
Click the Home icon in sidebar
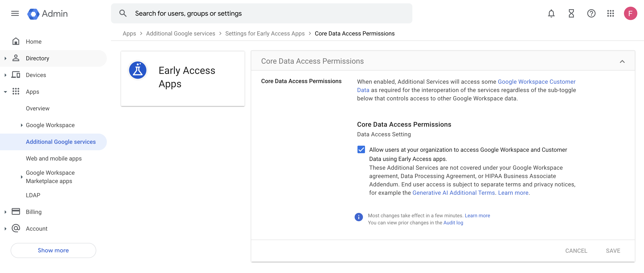tap(16, 41)
